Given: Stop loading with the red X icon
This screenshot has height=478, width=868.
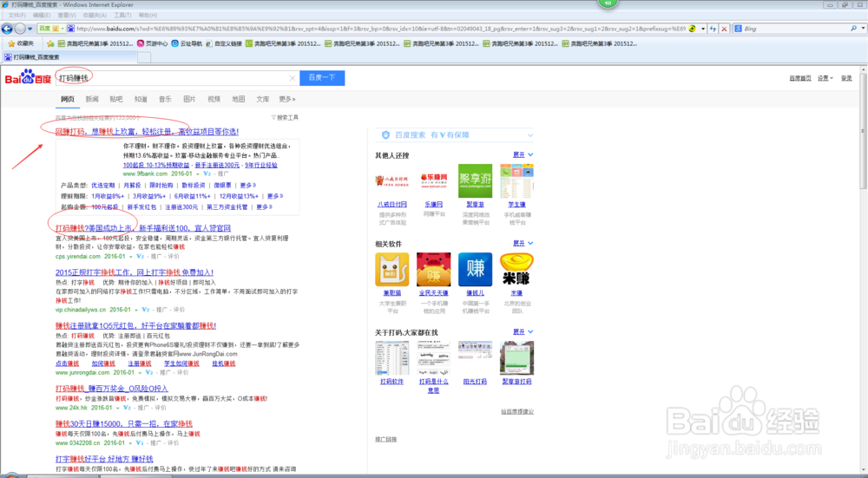Looking at the screenshot, I should coord(724,29).
